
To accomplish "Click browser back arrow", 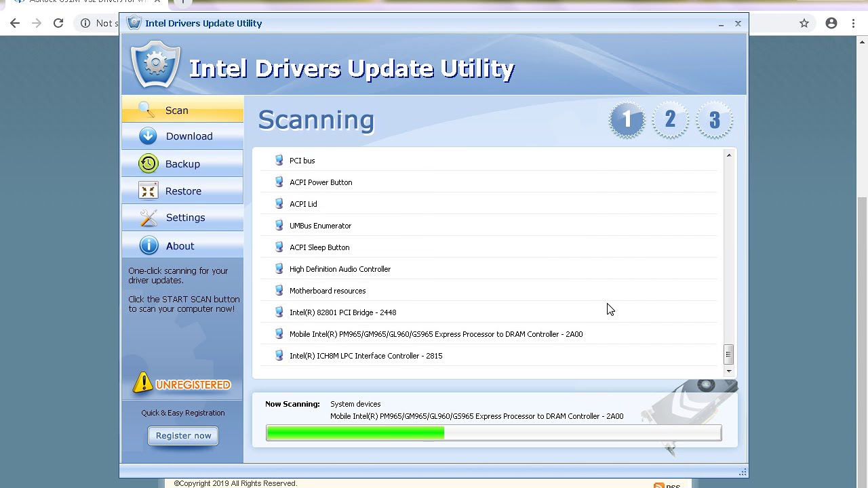I will tap(15, 23).
